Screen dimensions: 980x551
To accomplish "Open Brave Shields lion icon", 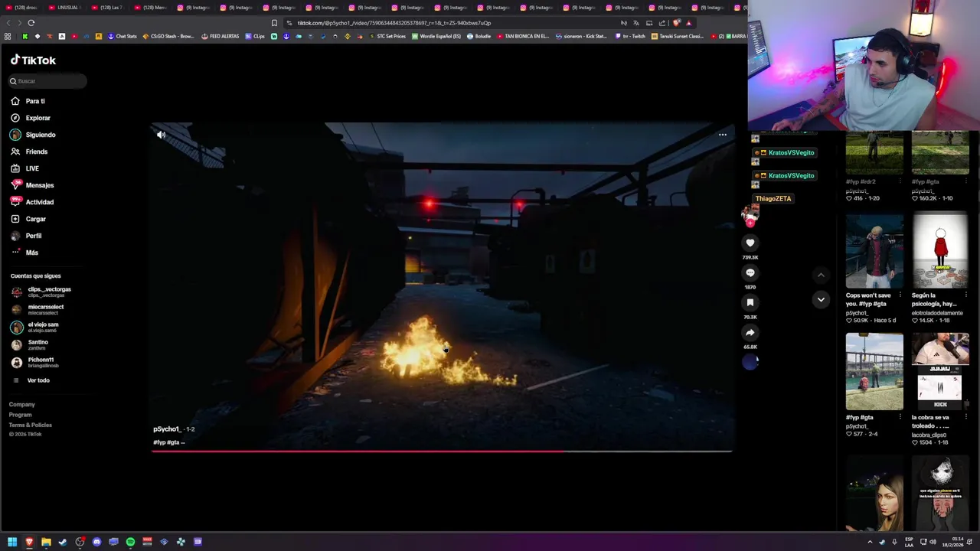I will tap(676, 23).
